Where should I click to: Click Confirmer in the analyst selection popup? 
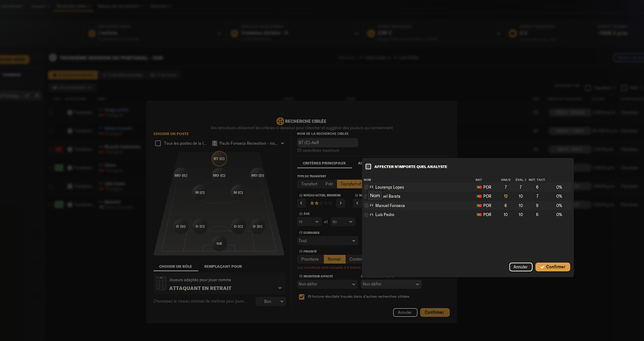[x=553, y=267]
